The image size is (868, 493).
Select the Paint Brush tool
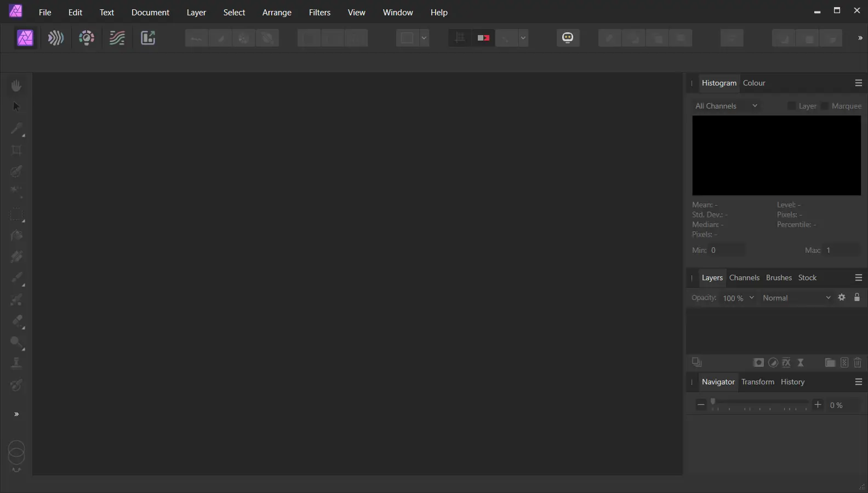16,278
